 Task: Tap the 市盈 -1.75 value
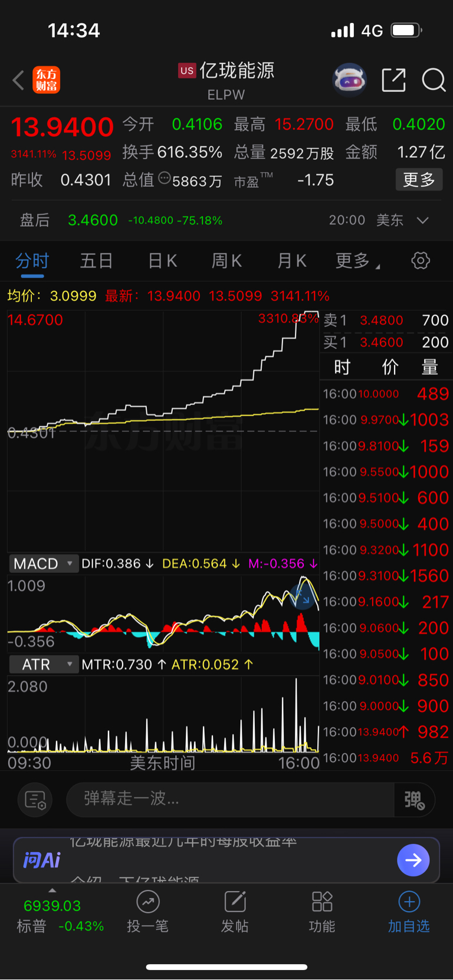click(x=316, y=180)
